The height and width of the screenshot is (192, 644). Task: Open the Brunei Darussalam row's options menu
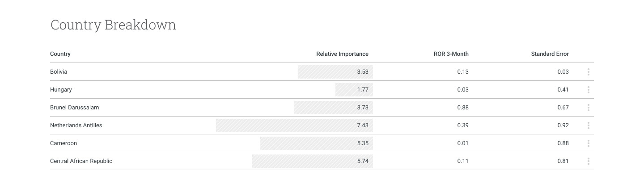tap(588, 108)
